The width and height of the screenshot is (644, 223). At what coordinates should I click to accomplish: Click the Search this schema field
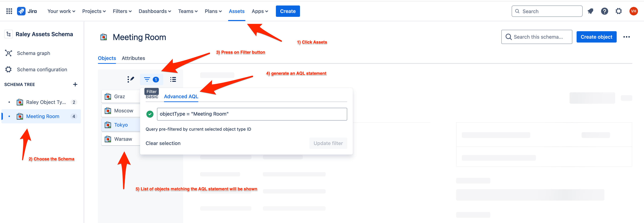(x=536, y=37)
